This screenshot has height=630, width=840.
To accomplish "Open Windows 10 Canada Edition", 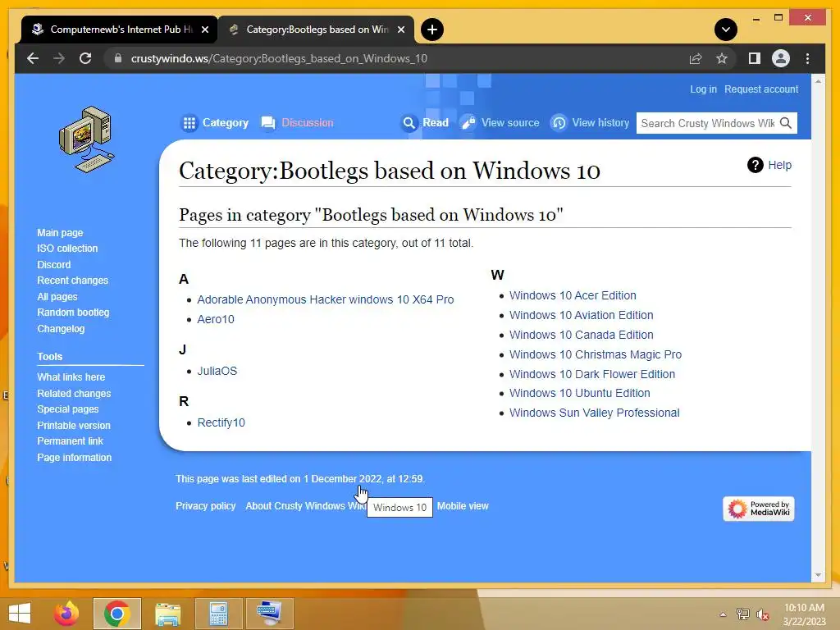I will pyautogui.click(x=582, y=335).
